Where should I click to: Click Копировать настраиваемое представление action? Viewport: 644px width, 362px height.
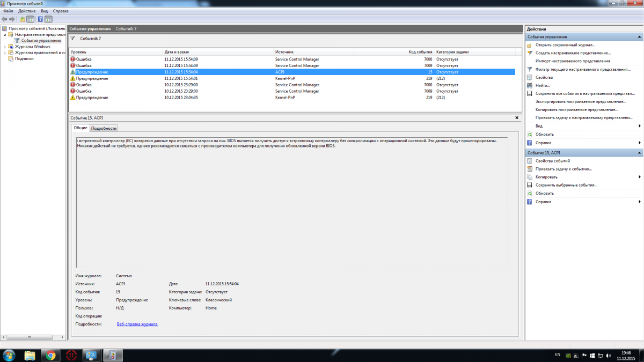[577, 109]
